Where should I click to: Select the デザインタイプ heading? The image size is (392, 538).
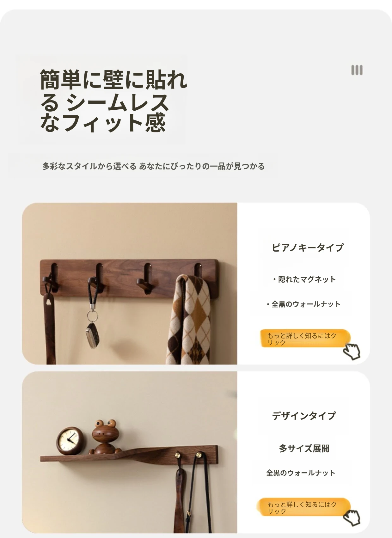[304, 416]
